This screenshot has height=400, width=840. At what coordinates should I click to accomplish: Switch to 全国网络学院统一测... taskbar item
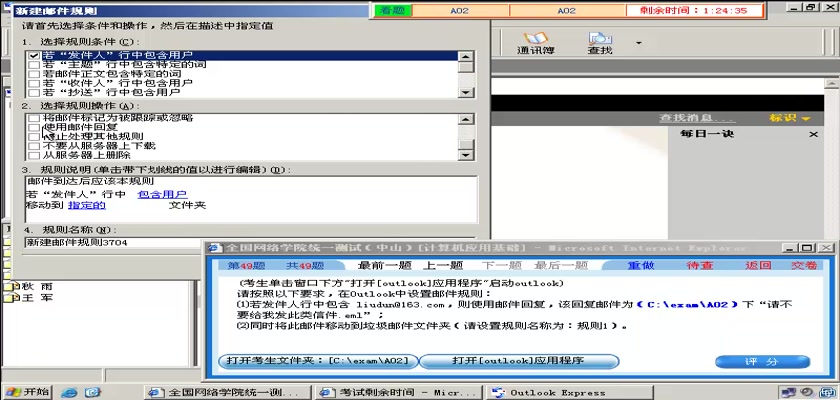coord(227,393)
